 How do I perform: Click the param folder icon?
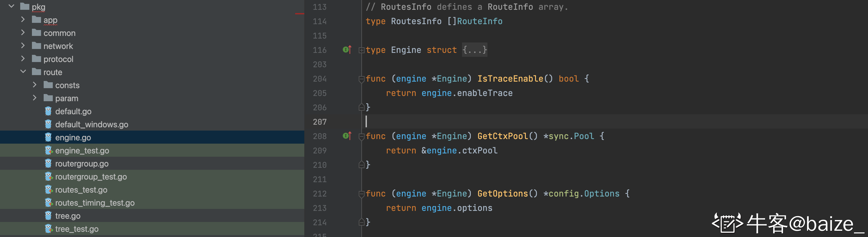pyautogui.click(x=48, y=98)
